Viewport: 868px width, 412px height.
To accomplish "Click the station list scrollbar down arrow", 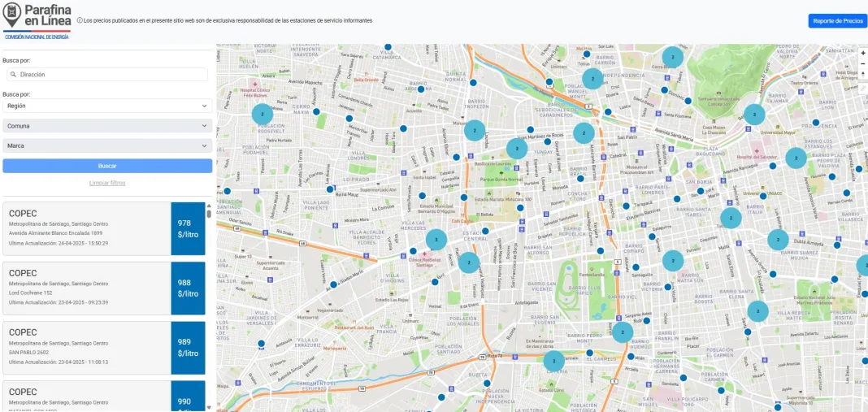I will coord(209,408).
